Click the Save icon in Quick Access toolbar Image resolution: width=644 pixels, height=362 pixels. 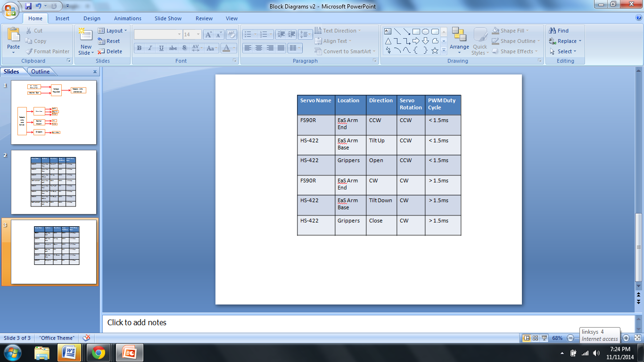tap(28, 6)
